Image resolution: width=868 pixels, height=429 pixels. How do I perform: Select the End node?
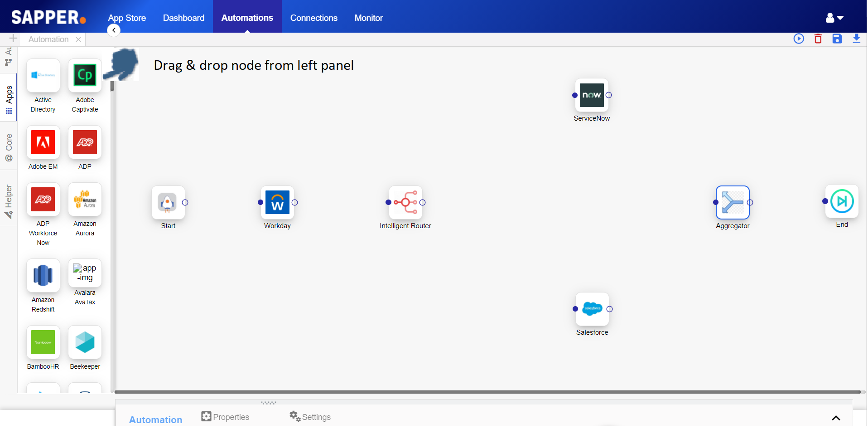click(x=842, y=201)
